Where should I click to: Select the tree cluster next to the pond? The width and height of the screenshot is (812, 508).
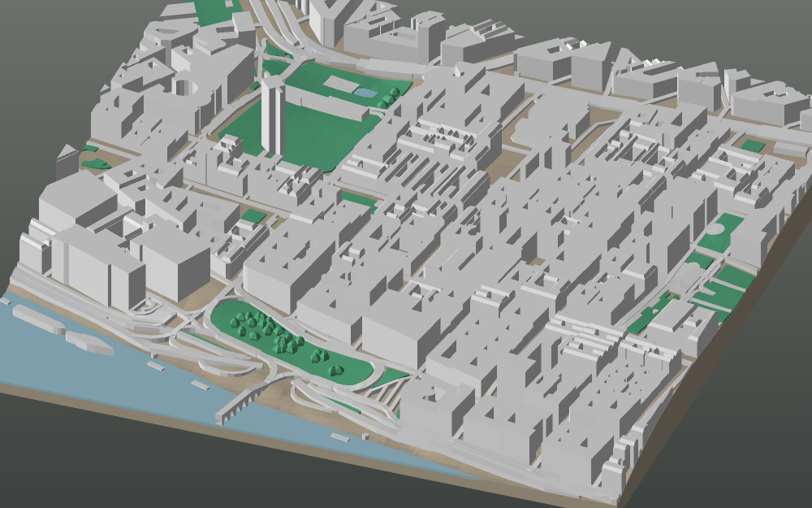tap(388, 98)
